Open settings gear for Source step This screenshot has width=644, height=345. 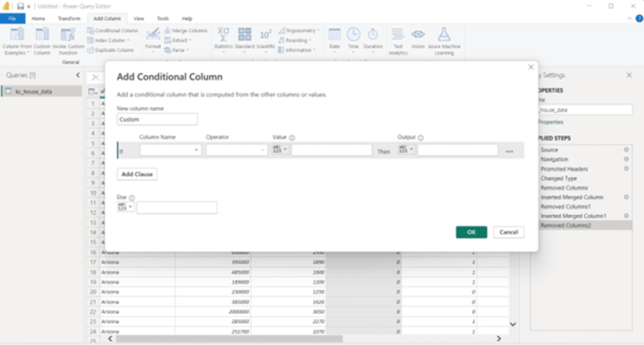point(626,150)
